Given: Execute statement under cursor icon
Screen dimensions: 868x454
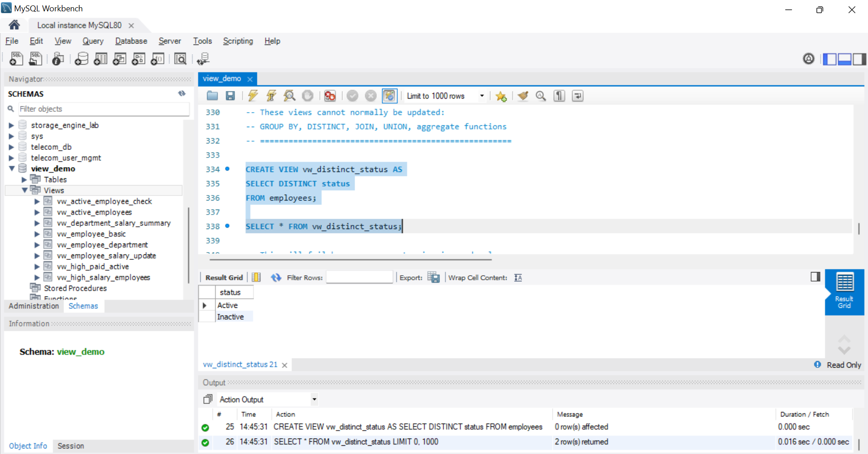Looking at the screenshot, I should [271, 96].
